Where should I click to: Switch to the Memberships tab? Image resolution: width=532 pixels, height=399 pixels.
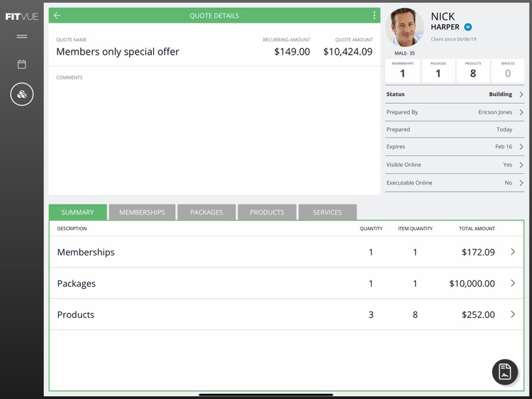pyautogui.click(x=142, y=212)
